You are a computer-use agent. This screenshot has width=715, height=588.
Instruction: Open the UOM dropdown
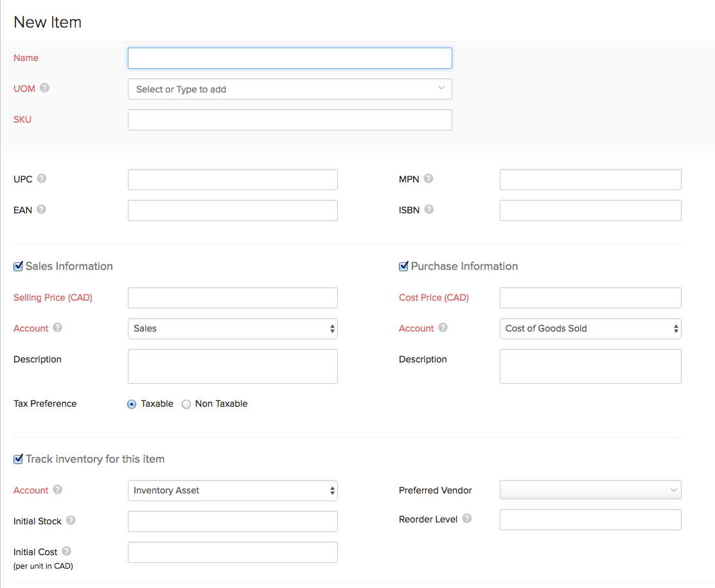(x=290, y=89)
